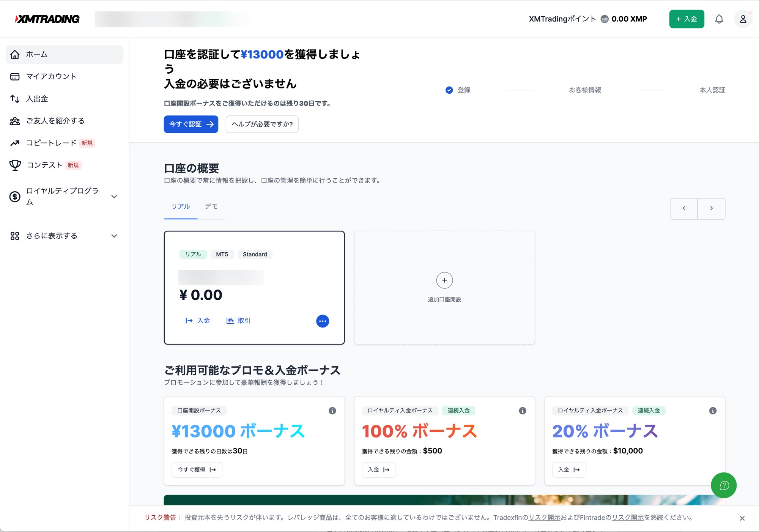Dismiss the risk warning banner
This screenshot has height=532, width=759.
tap(742, 518)
